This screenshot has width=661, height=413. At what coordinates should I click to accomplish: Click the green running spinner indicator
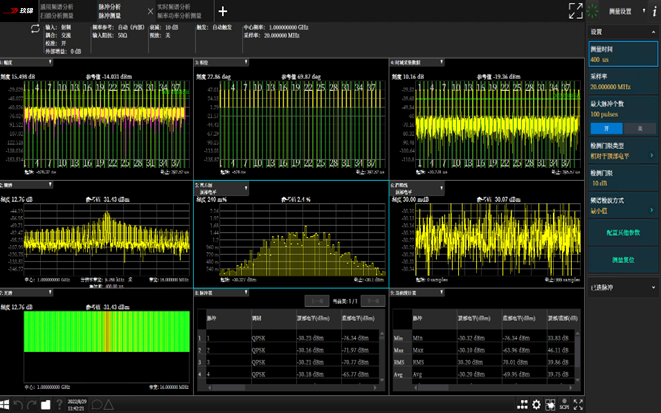593,11
